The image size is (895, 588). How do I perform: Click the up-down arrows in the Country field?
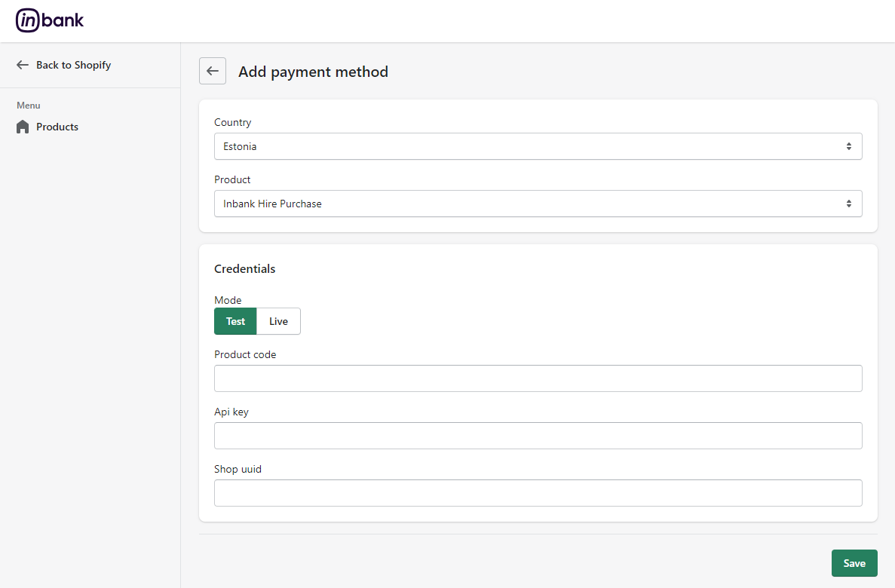[848, 147]
